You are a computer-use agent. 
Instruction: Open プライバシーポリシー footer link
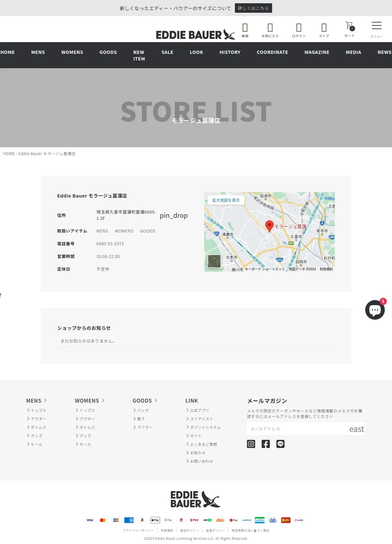(138, 531)
